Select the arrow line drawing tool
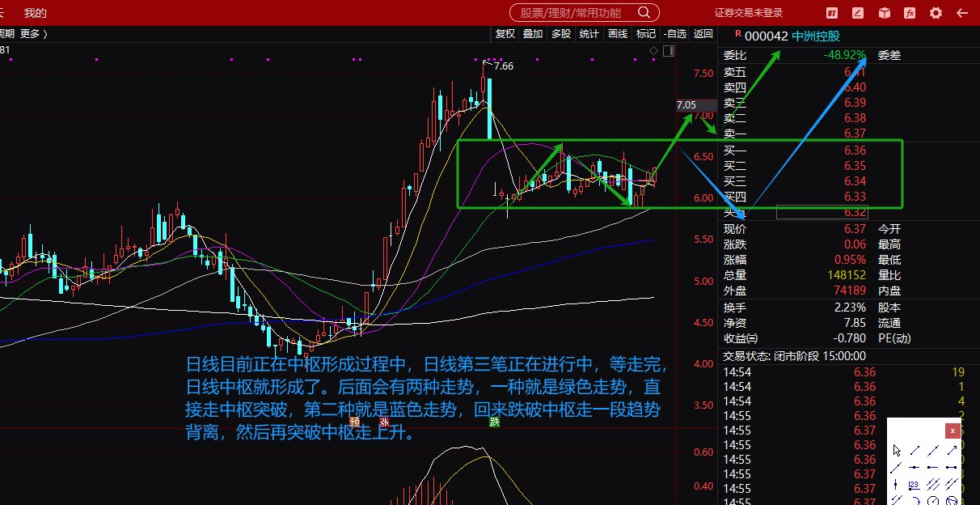Image resolution: width=980 pixels, height=505 pixels. (x=952, y=451)
